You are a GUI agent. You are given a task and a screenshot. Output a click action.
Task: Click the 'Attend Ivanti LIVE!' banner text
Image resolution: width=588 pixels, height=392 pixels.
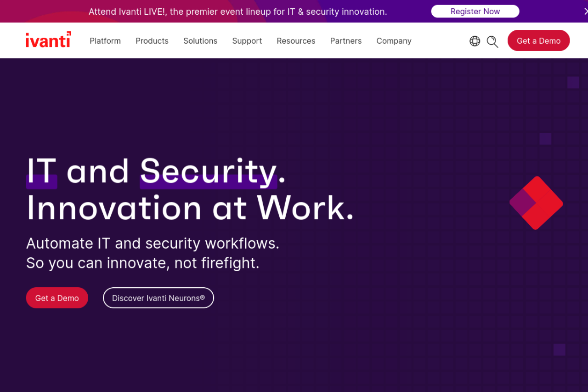[x=238, y=11]
